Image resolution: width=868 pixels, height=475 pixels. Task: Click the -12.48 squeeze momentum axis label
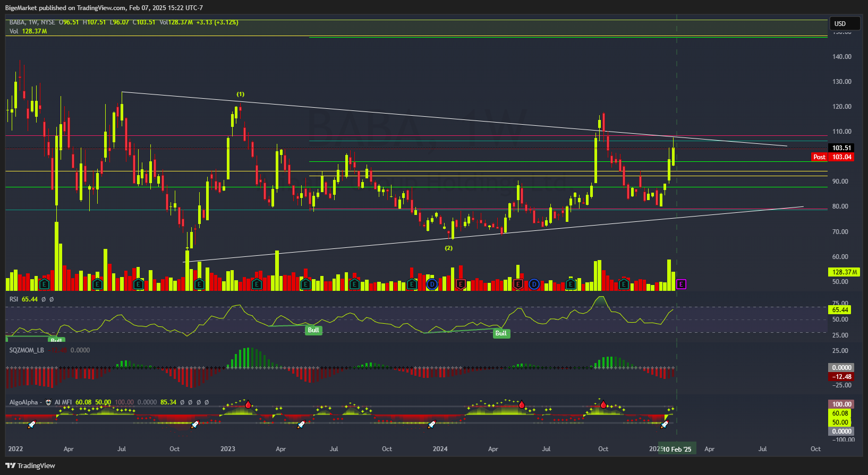point(841,377)
